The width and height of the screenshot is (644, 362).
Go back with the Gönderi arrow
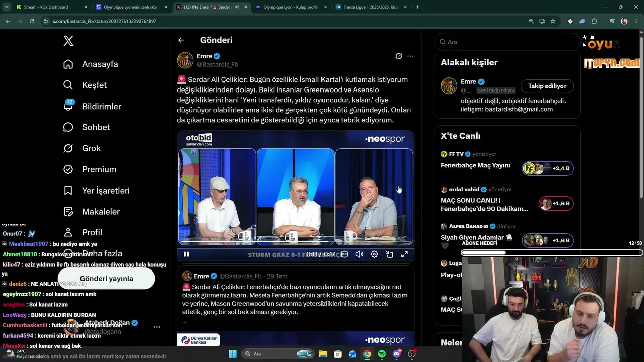(x=181, y=40)
